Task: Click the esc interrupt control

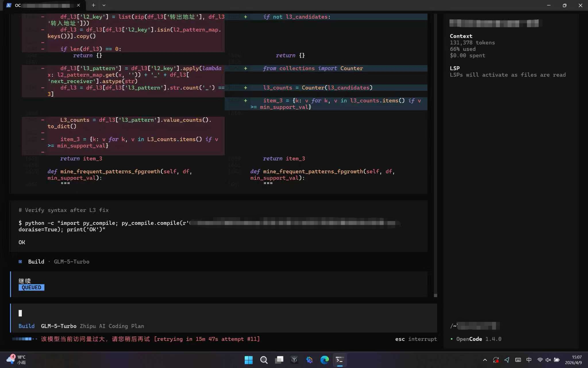Action: point(416,339)
